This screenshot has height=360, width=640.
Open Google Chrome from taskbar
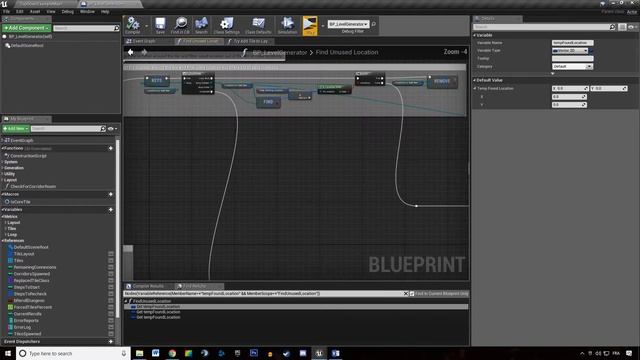[172, 353]
